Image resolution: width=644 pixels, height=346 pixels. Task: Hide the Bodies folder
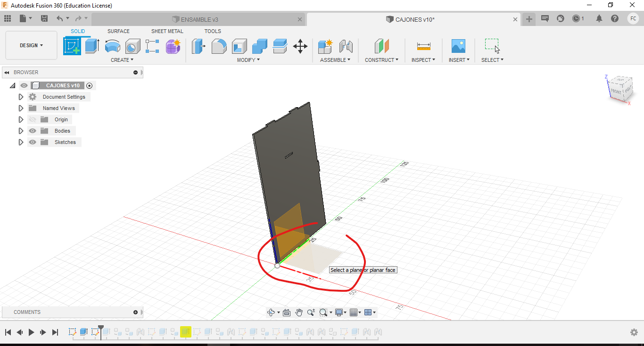(x=33, y=131)
